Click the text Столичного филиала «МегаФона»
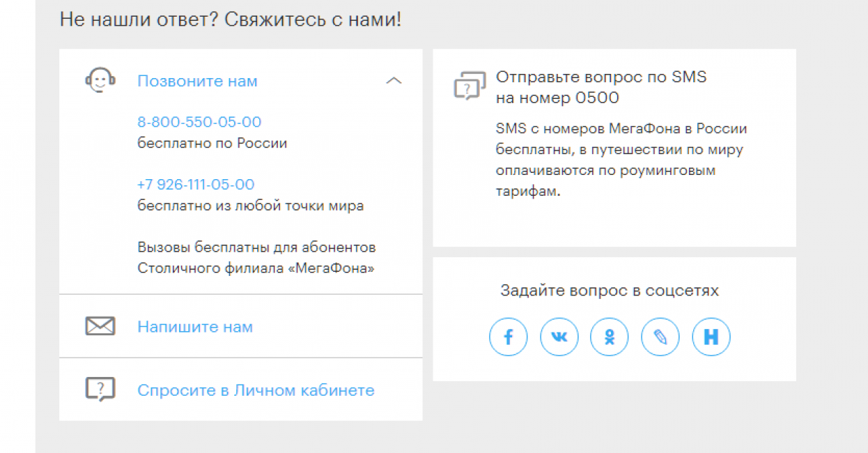The image size is (868, 453). 256,268
